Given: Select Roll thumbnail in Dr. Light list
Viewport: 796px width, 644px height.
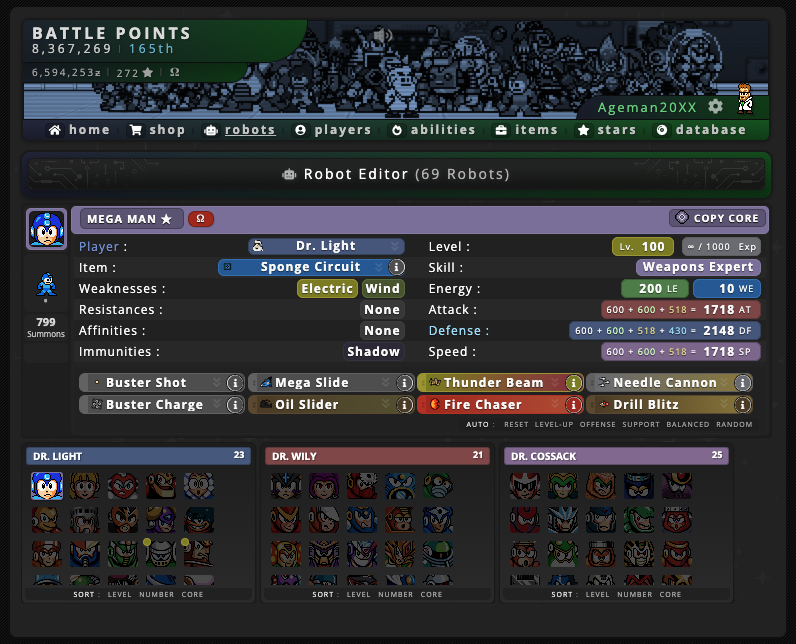Looking at the screenshot, I should tap(85, 486).
